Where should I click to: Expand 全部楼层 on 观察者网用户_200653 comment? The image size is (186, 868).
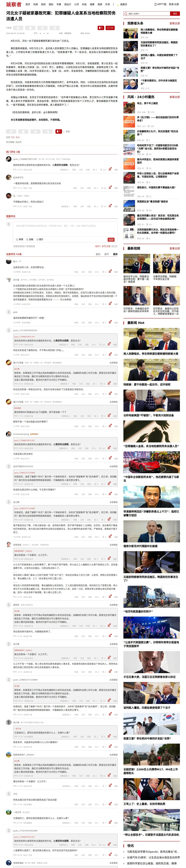pyautogui.click(x=113, y=755)
